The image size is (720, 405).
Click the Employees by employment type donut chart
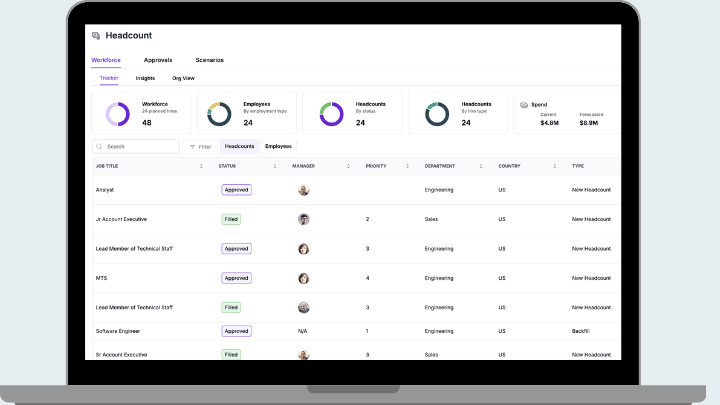click(x=219, y=114)
